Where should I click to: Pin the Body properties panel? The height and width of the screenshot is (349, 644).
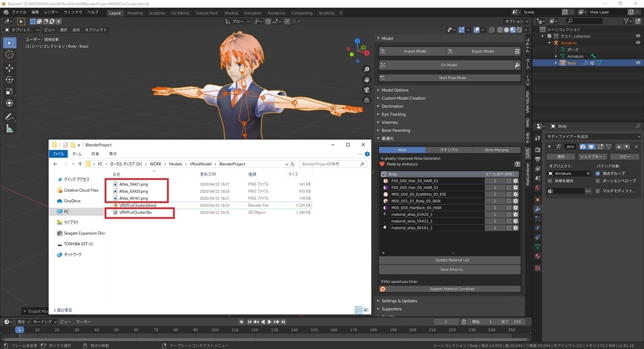638,126
